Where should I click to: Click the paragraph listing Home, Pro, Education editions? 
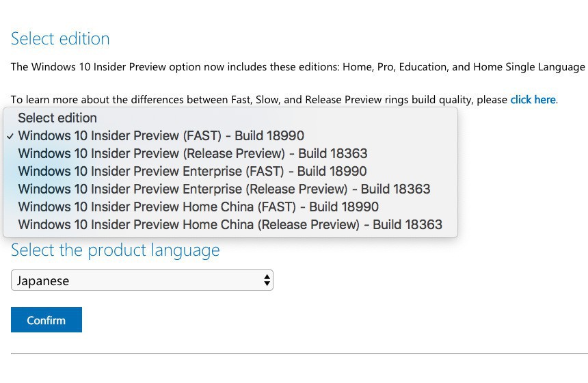point(297,67)
